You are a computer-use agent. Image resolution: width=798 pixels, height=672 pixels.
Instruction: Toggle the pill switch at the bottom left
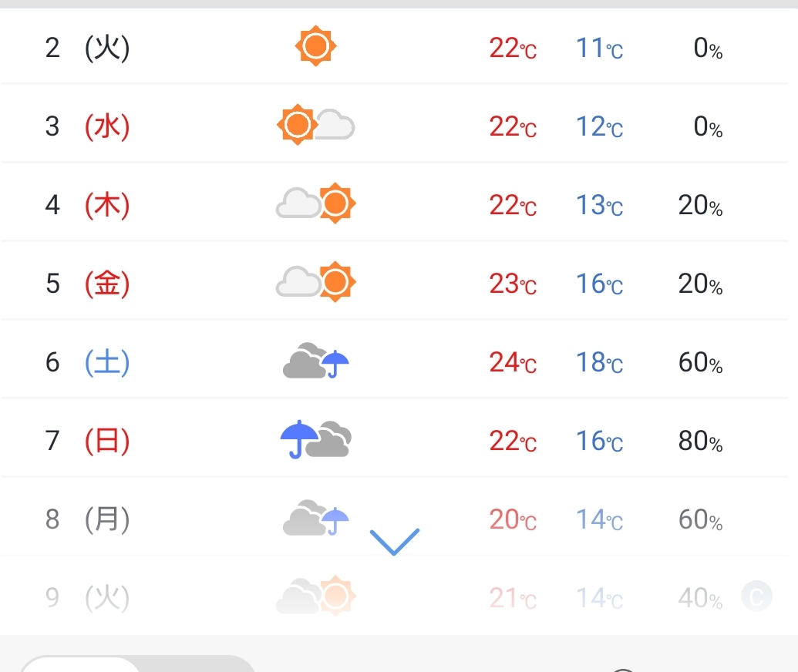coord(137,664)
